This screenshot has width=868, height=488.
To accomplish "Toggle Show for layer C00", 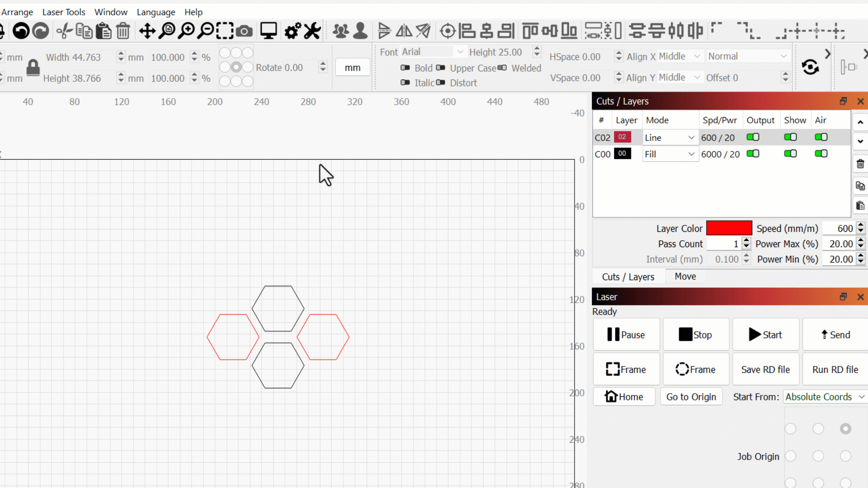I will pos(790,154).
